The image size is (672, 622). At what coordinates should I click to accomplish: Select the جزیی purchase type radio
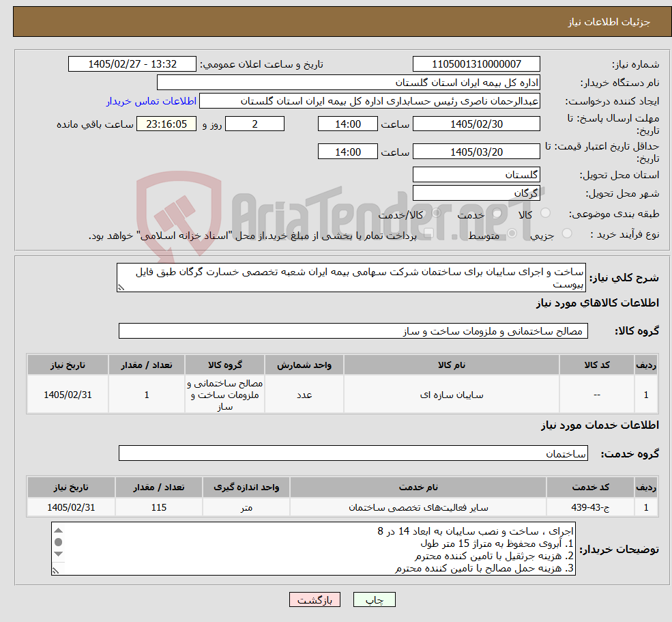click(566, 234)
